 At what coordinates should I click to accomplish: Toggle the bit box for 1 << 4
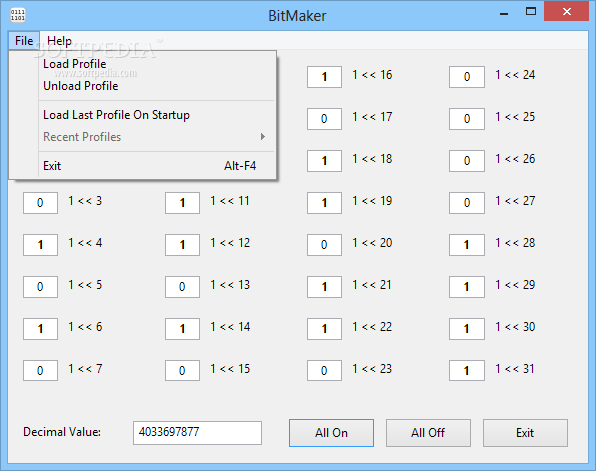(40, 245)
